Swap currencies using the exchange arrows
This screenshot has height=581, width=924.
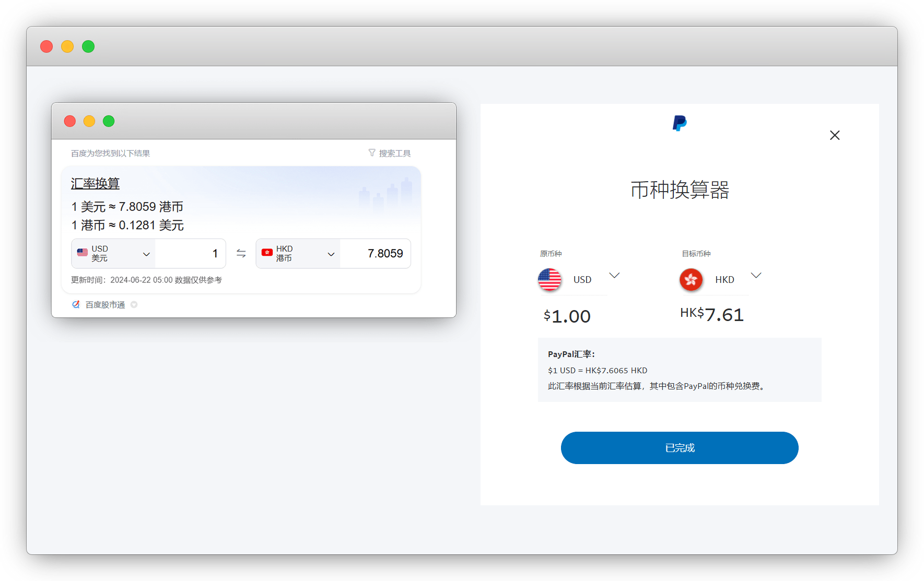(241, 253)
